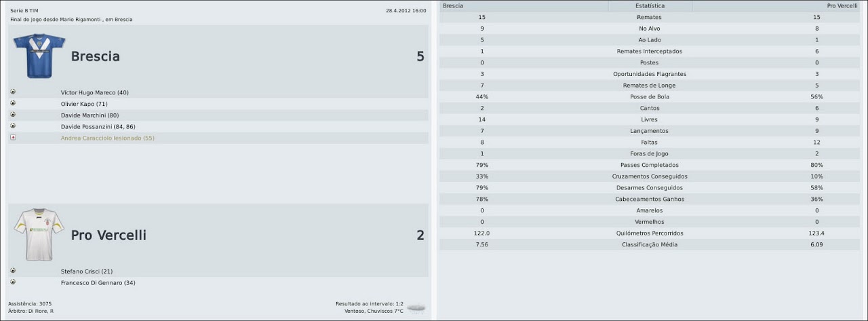868x321 pixels.
Task: Click the ball icon beside Francesco Di Gennaro
Action: (13, 282)
